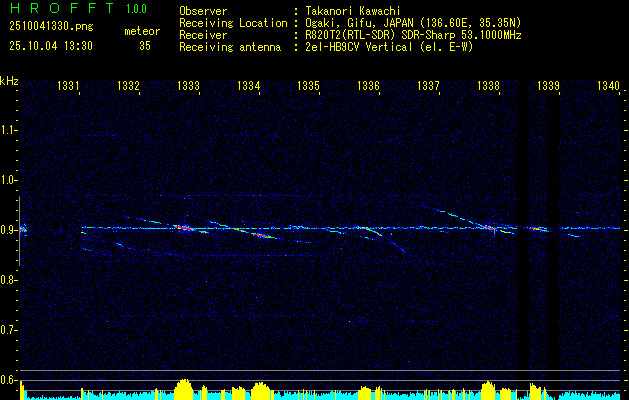This screenshot has height=400, width=629.
Task: Click the 1332 time axis marker
Action: (x=128, y=85)
